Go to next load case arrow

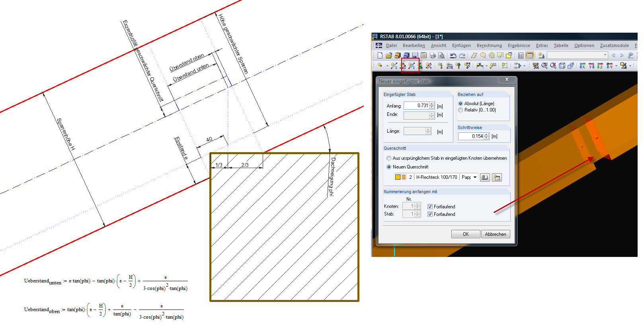[622, 55]
